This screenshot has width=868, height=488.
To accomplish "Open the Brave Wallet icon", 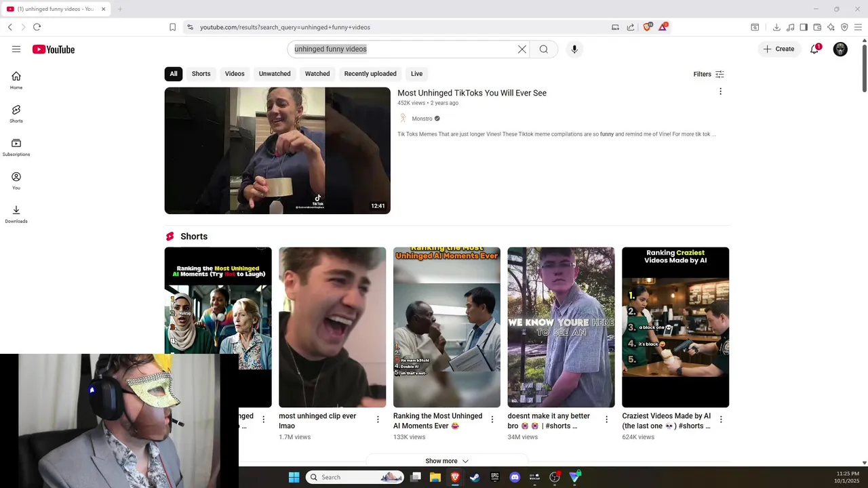I will [817, 27].
